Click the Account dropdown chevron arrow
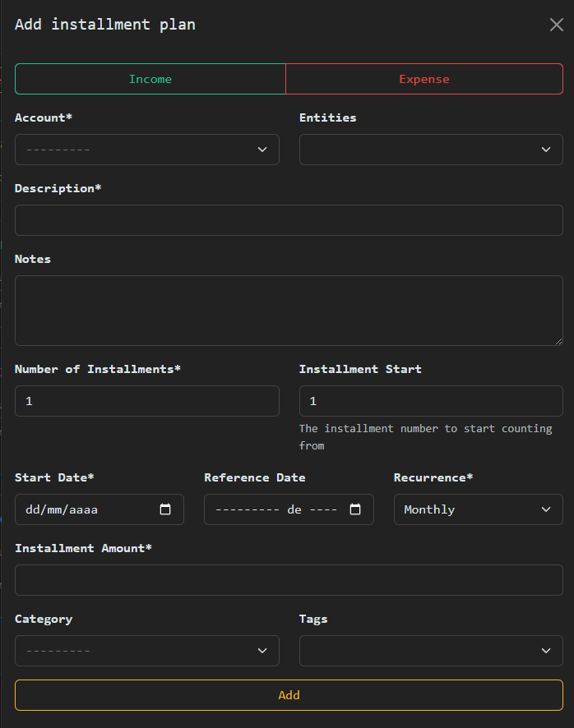This screenshot has width=574, height=728. pos(262,150)
